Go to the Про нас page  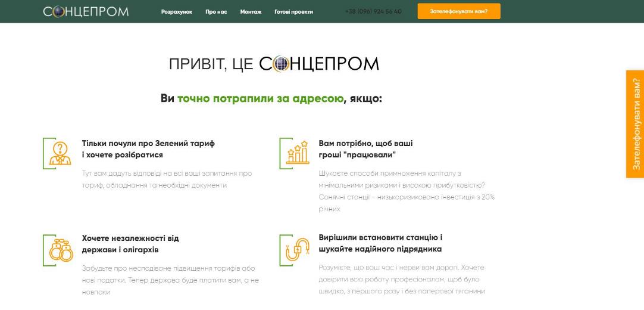[x=216, y=12]
